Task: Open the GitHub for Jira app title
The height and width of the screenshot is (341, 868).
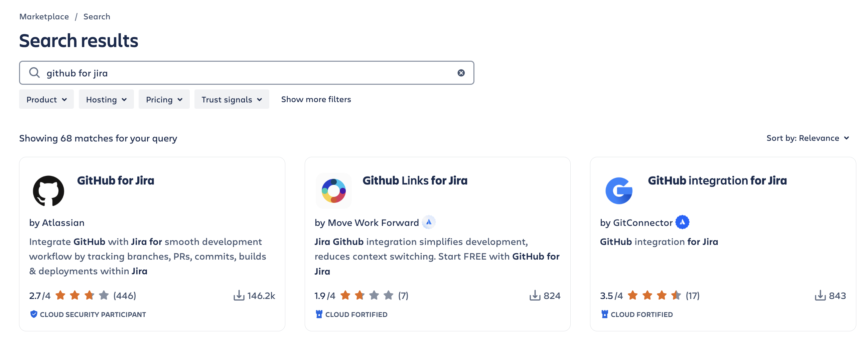Action: tap(116, 181)
